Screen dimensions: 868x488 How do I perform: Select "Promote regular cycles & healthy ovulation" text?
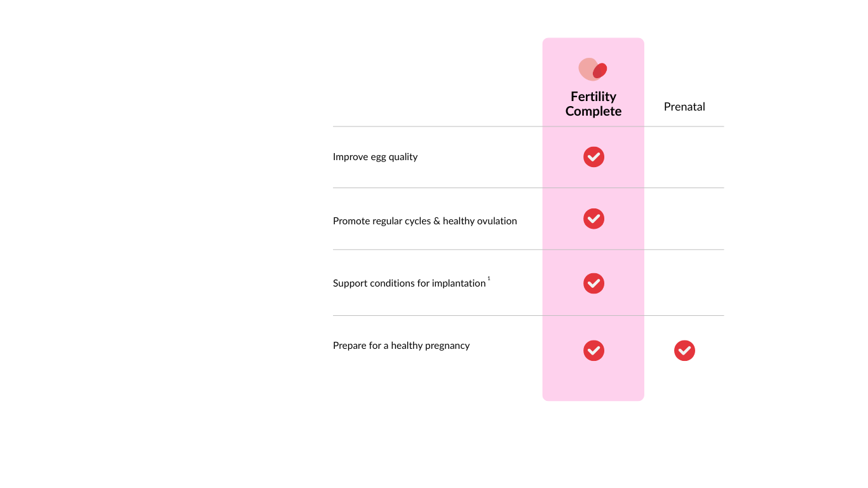424,221
